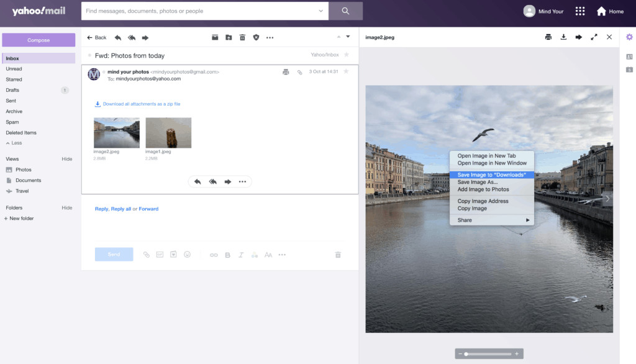
Task: Expand the Share submenu
Action: pyautogui.click(x=492, y=220)
